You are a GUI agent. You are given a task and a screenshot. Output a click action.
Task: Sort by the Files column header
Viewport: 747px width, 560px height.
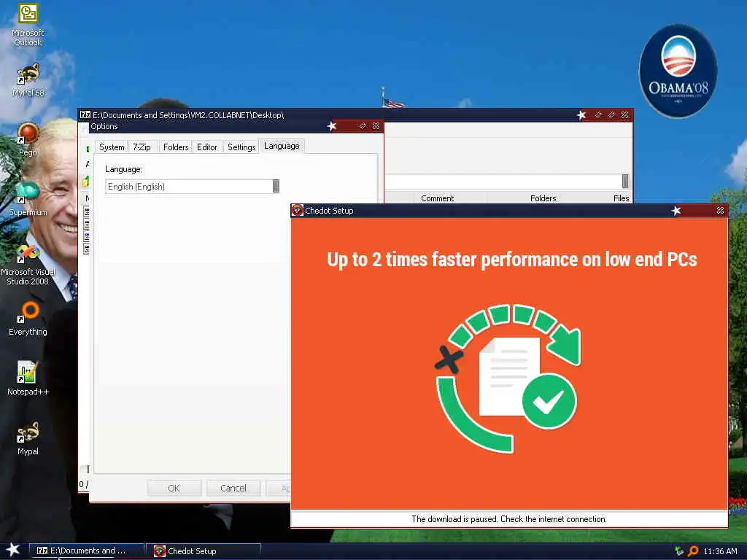coord(621,198)
